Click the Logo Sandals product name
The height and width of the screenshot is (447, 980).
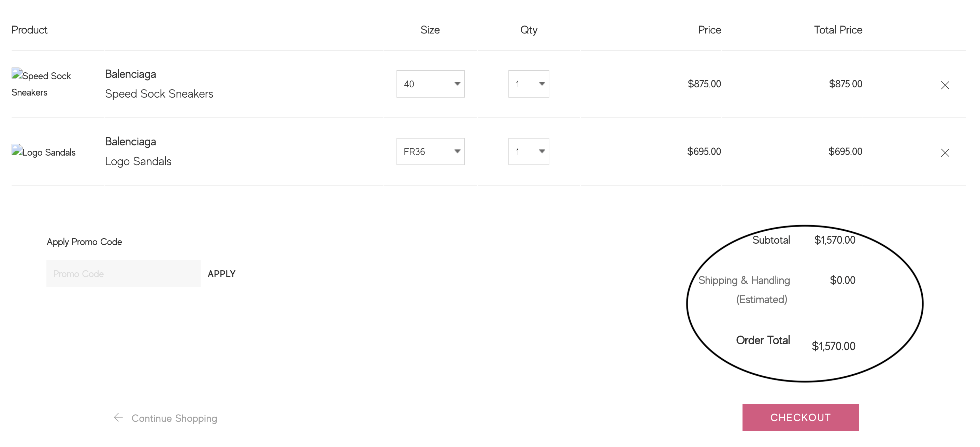[138, 161]
